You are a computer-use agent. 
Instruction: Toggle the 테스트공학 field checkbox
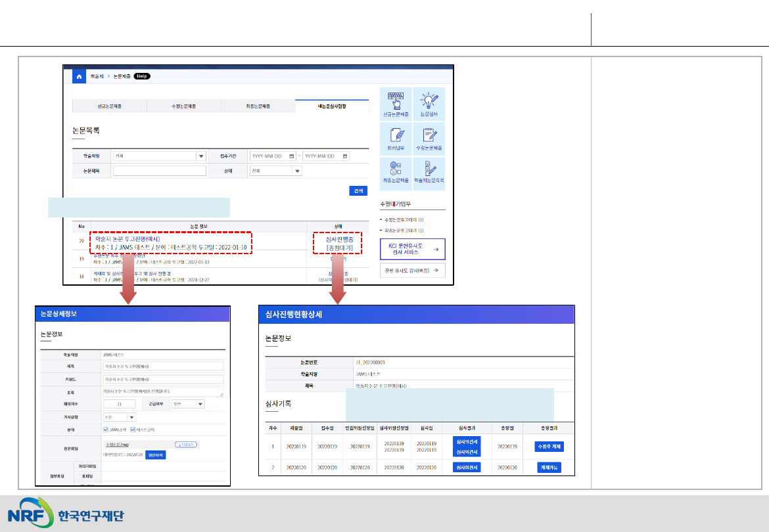[133, 430]
